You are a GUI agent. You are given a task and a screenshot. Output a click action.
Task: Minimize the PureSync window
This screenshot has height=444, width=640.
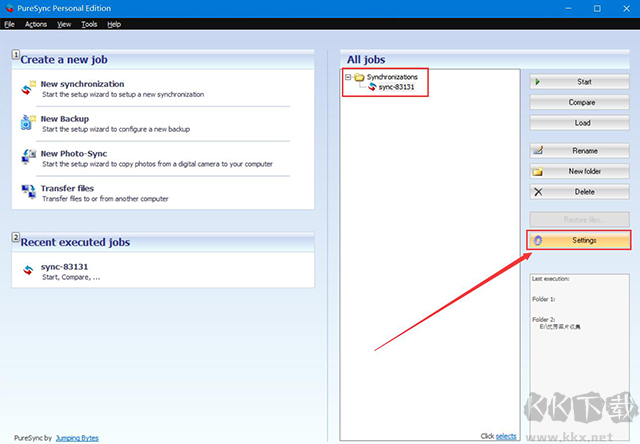[x=569, y=8]
